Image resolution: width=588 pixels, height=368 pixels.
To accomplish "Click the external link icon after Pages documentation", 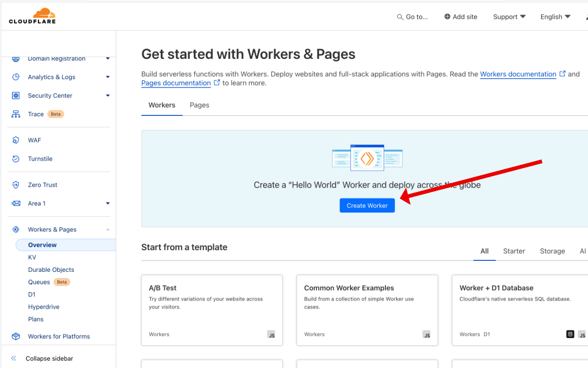I will (x=217, y=83).
